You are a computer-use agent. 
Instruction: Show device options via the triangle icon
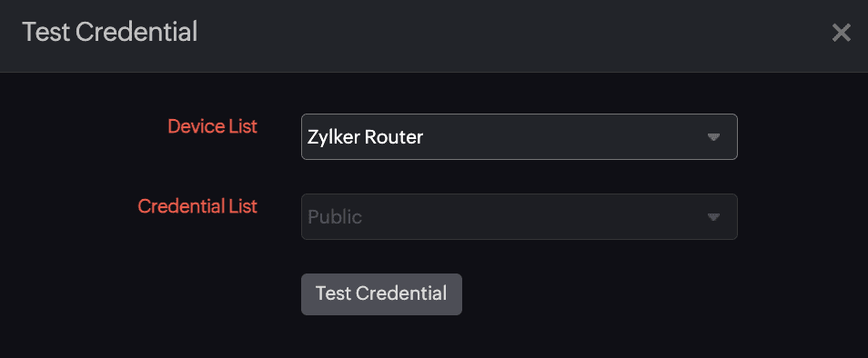[713, 137]
